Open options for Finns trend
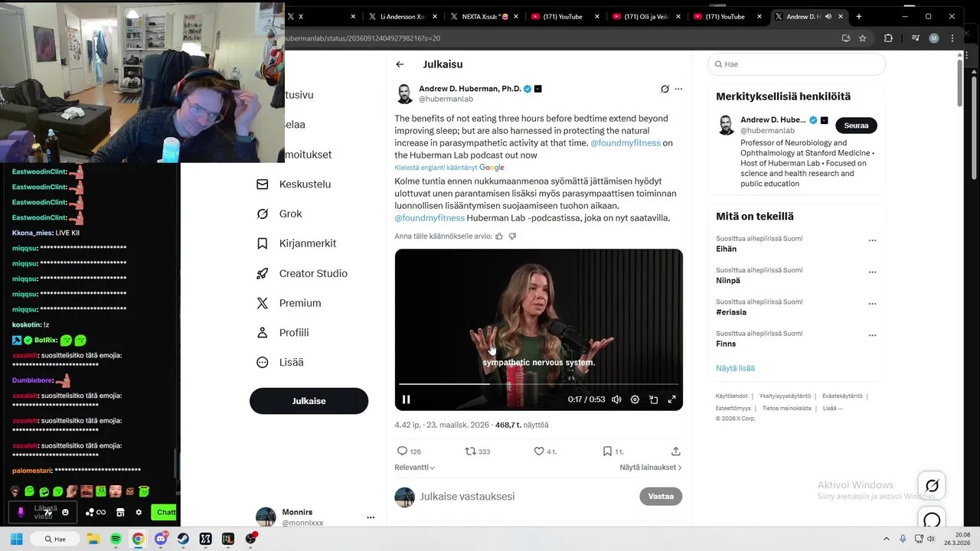The image size is (980, 551). (872, 335)
